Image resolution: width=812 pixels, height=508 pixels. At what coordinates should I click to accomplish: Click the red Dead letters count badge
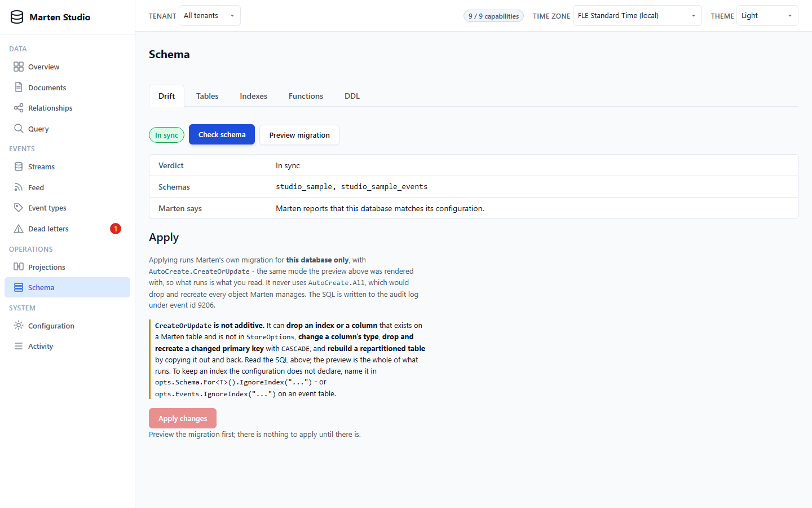pos(116,229)
